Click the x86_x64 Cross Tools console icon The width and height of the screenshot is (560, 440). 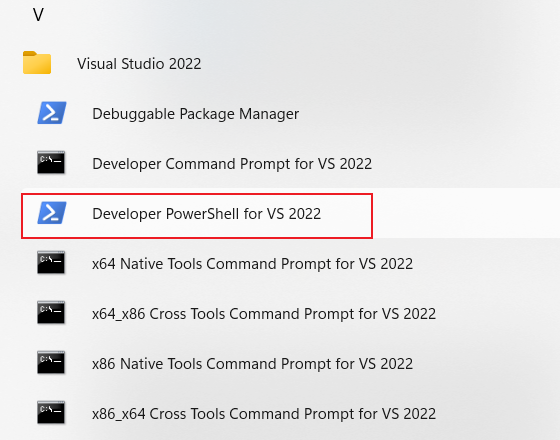51,413
